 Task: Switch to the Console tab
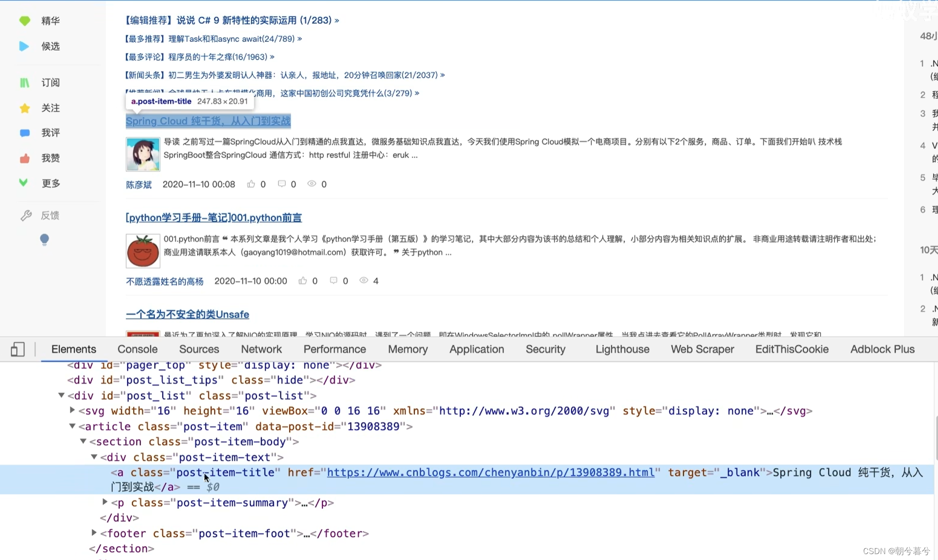click(x=138, y=349)
